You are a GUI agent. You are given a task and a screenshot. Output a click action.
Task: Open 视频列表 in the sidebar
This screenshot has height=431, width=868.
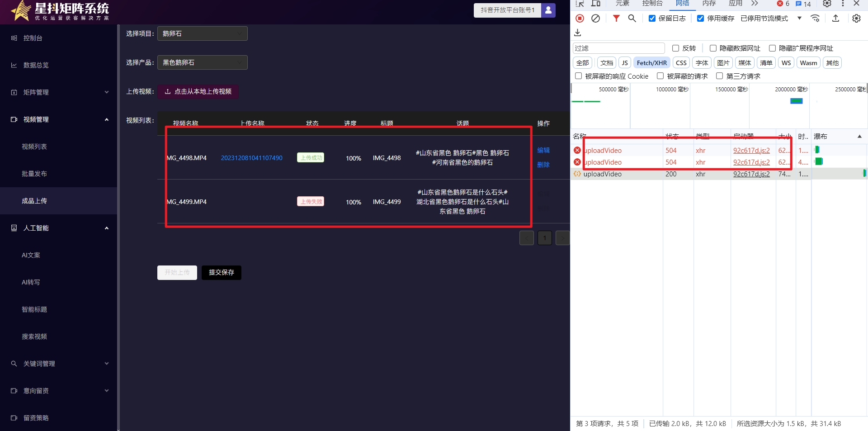tap(34, 147)
